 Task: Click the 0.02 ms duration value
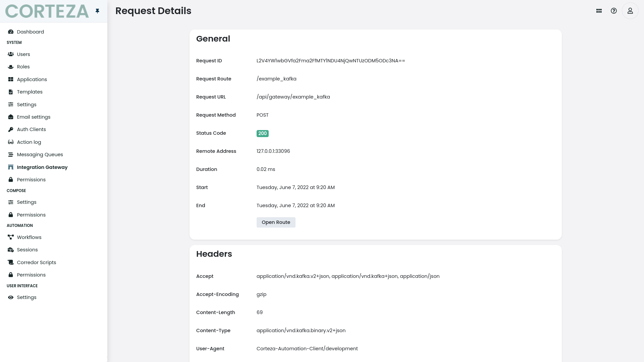(266, 169)
